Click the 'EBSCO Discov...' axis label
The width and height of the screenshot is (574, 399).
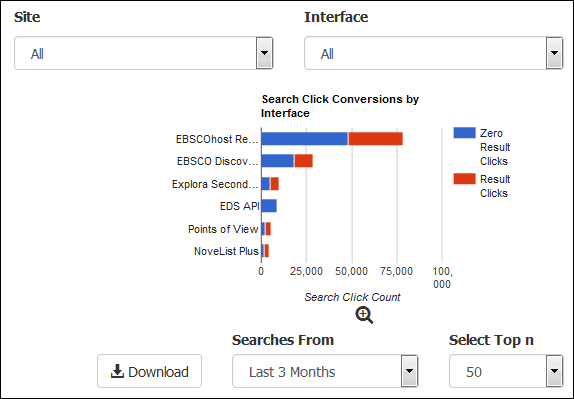coord(217,161)
